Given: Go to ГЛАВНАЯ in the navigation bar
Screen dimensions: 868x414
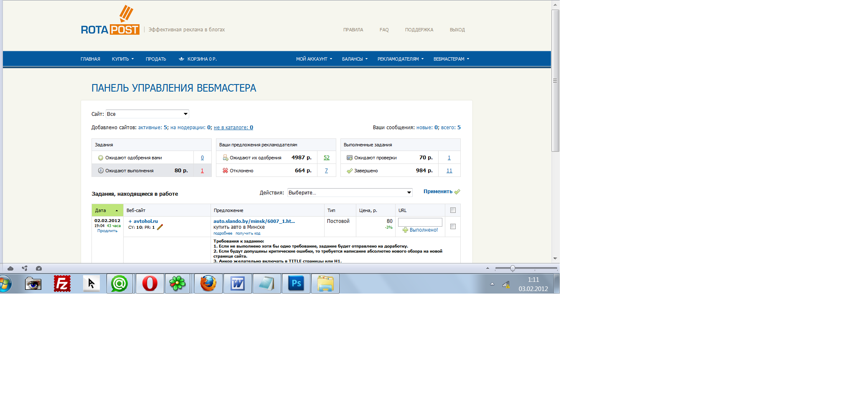Looking at the screenshot, I should click(x=90, y=59).
